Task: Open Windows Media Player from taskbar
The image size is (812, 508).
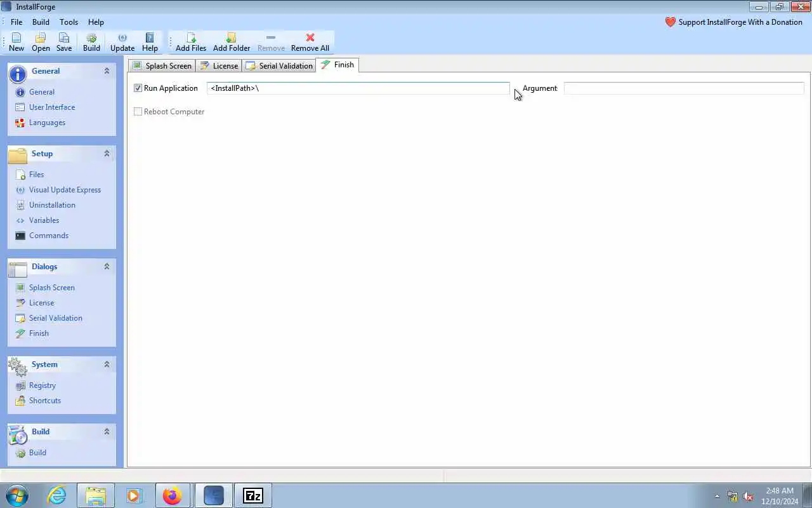Action: coord(134,495)
